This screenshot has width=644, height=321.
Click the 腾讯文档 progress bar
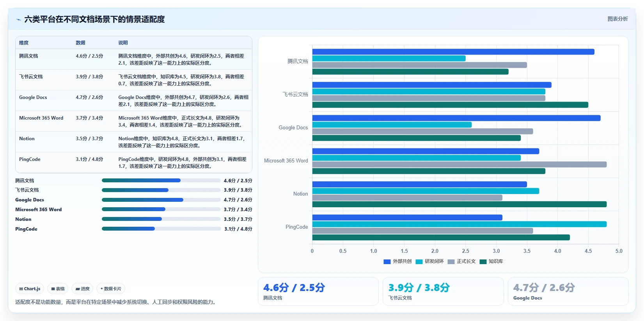point(161,180)
